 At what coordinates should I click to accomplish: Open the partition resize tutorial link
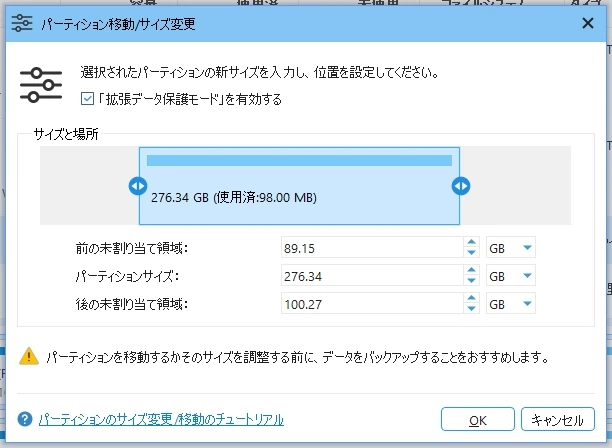tap(161, 420)
